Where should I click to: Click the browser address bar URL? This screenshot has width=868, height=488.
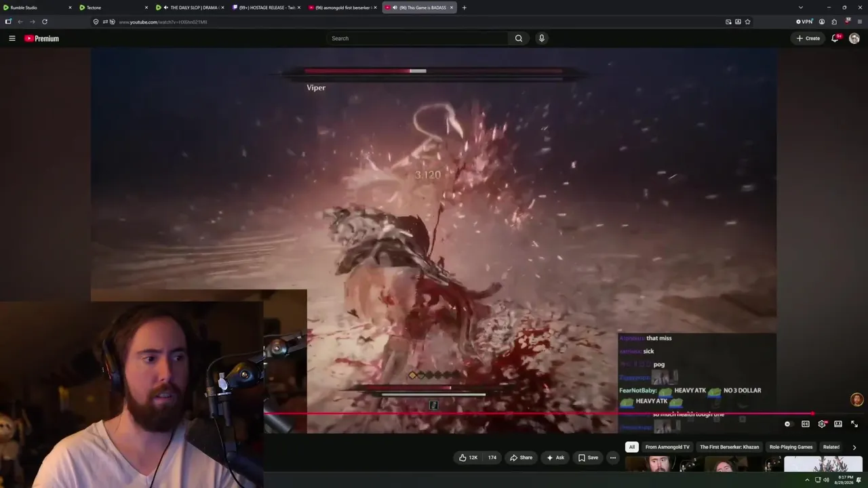click(163, 22)
